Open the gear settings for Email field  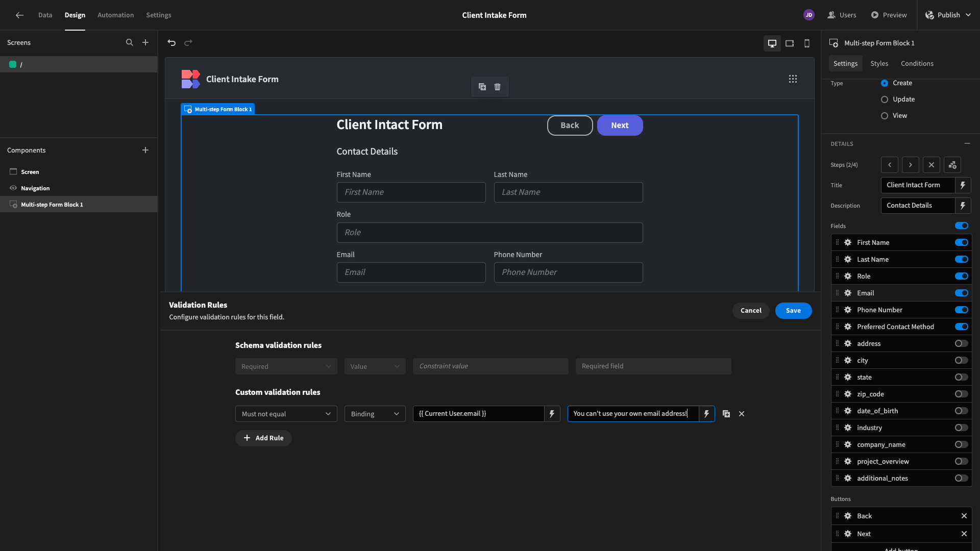848,293
